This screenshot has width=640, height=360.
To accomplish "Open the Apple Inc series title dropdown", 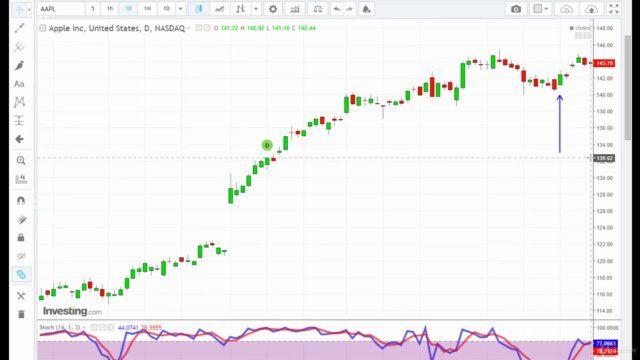I will click(189, 28).
